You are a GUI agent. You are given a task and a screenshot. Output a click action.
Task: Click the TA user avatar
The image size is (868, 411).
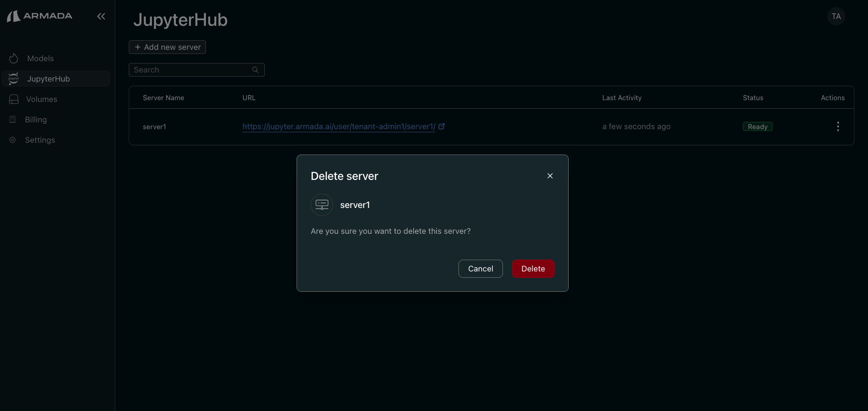click(x=836, y=16)
